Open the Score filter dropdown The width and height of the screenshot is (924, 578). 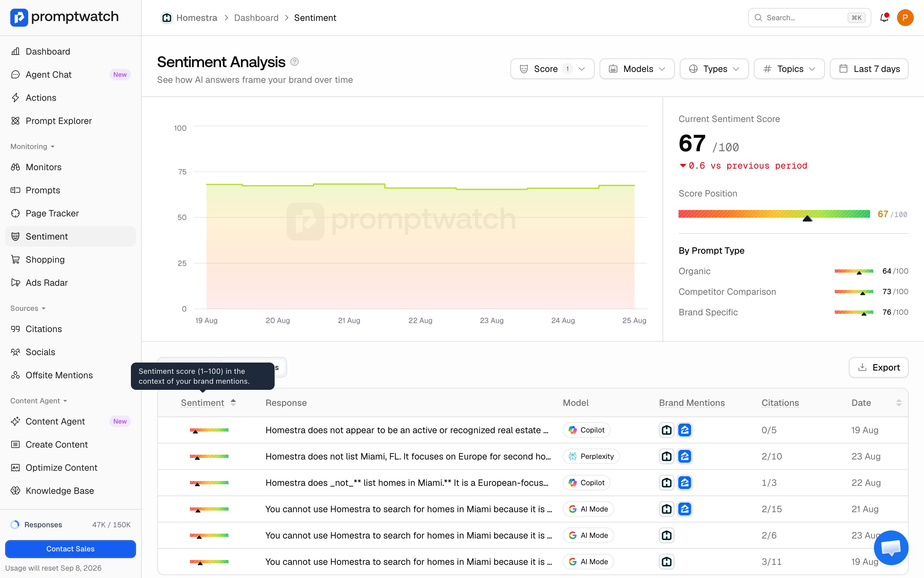point(552,69)
